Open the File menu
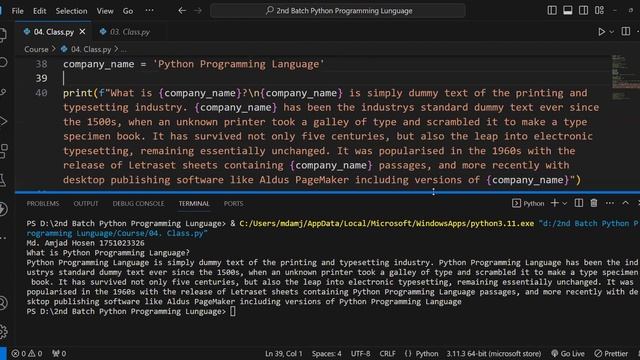The height and width of the screenshot is (360, 640). [x=18, y=11]
